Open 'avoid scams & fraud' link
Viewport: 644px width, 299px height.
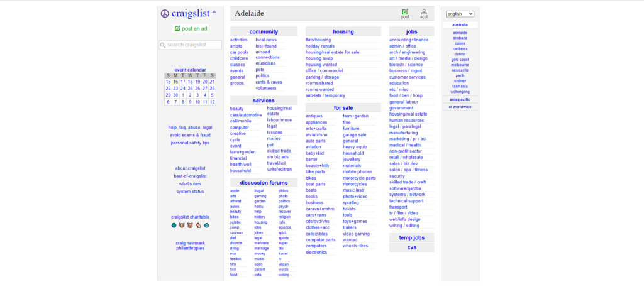(190, 135)
